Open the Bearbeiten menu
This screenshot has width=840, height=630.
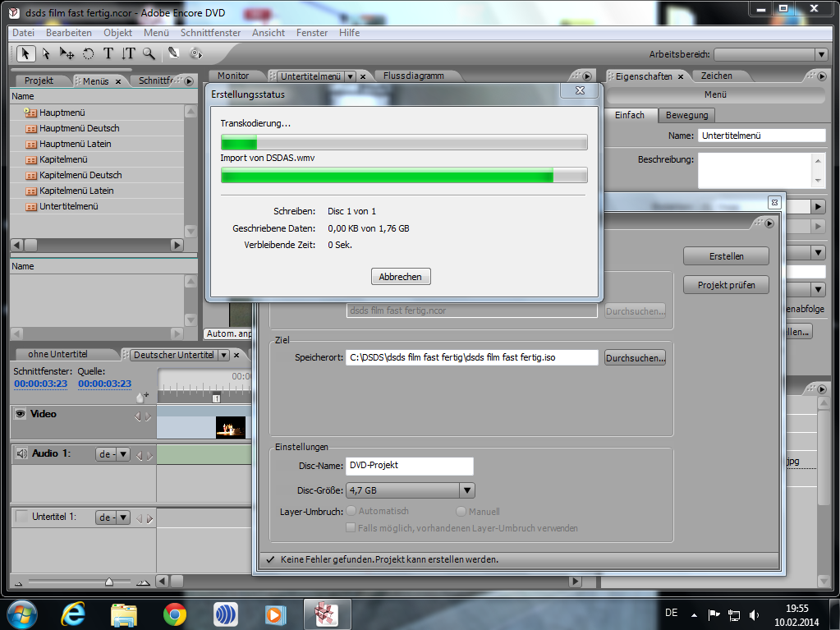click(69, 33)
